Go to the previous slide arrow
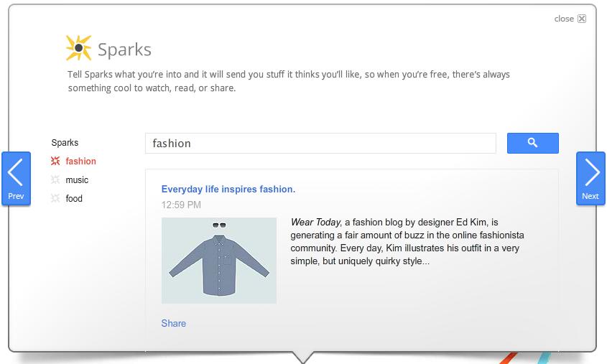The image size is (607, 364). 16,178
